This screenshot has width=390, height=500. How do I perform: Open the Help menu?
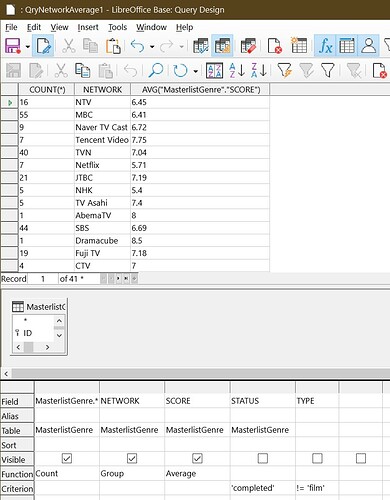[185, 27]
